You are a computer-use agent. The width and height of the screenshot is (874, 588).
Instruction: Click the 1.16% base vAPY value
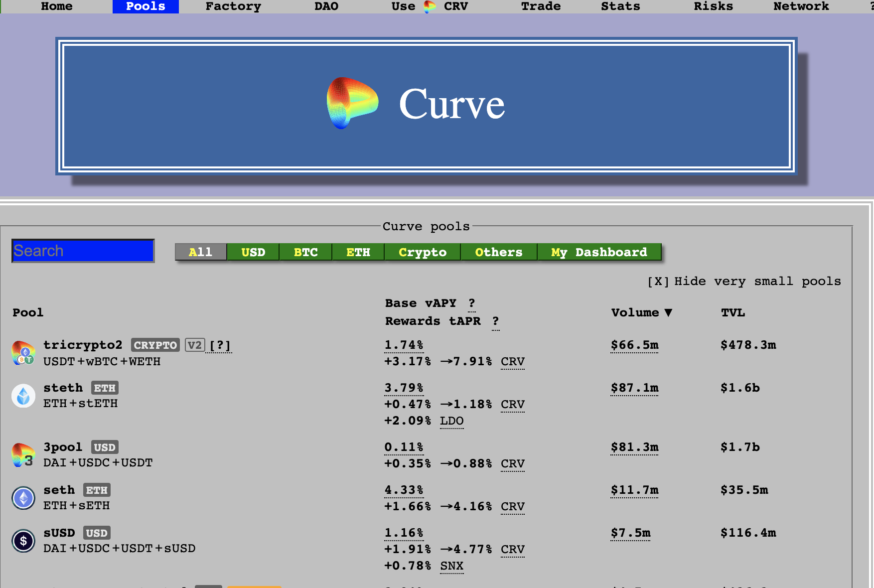(x=404, y=533)
